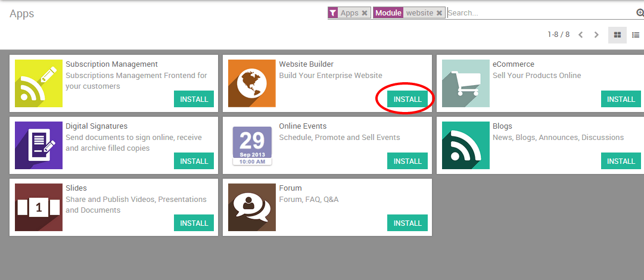
Task: Open the Forum speech bubbles icon
Action: click(252, 207)
